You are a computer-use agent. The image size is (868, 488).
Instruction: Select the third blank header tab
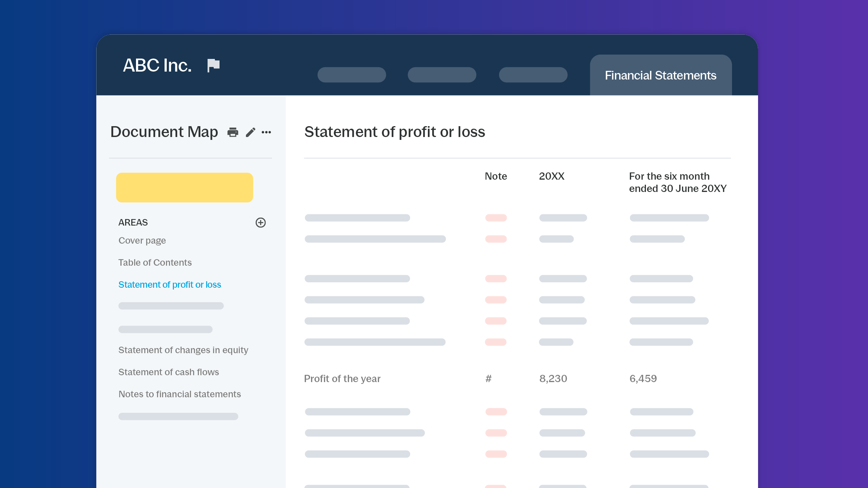pos(533,75)
